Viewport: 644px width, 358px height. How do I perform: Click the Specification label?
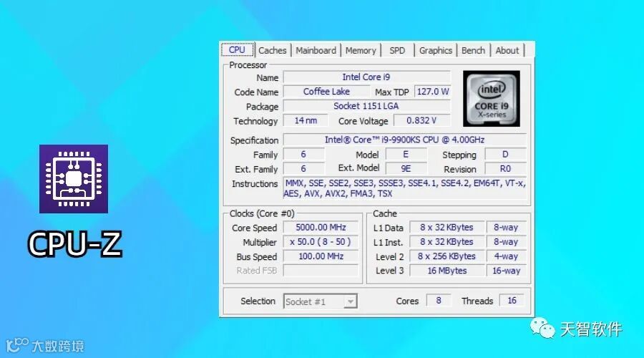[254, 140]
